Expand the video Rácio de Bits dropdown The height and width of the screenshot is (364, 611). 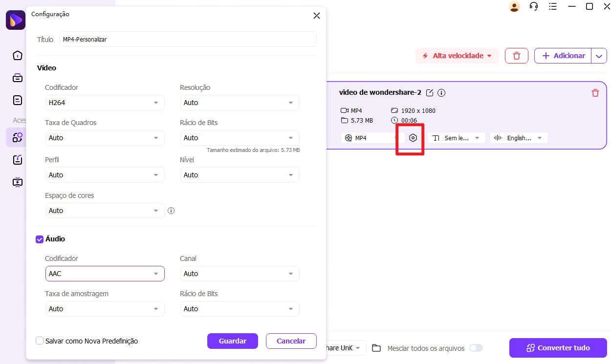[240, 138]
